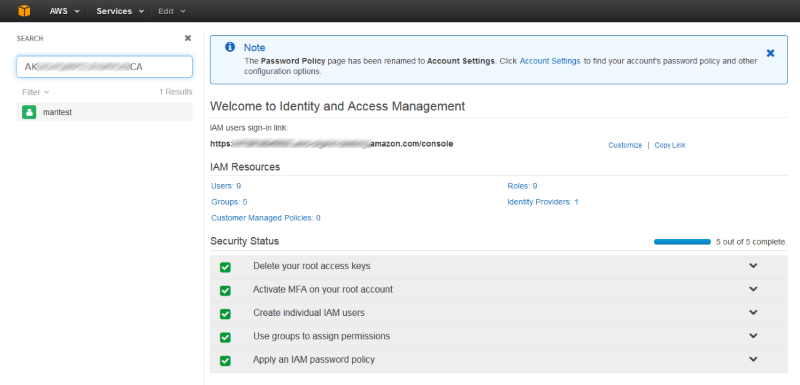The height and width of the screenshot is (385, 800).
Task: Select the maritest search result
Action: pyautogui.click(x=104, y=112)
